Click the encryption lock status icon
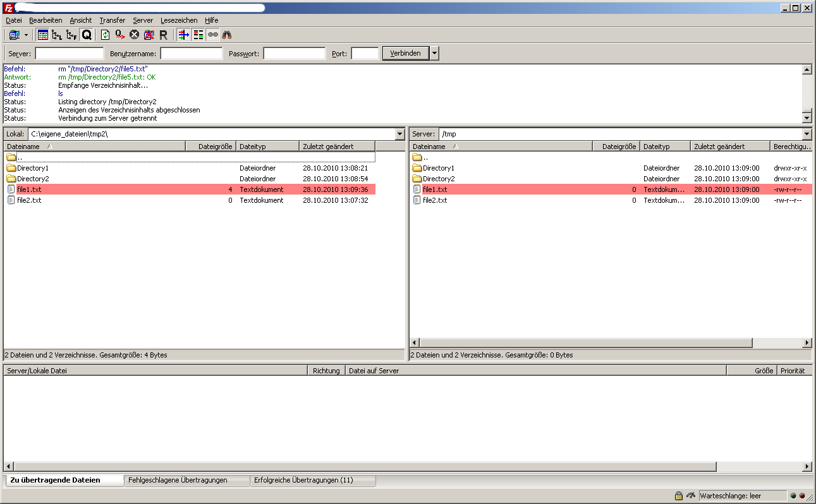The height and width of the screenshot is (504, 816). click(x=678, y=496)
